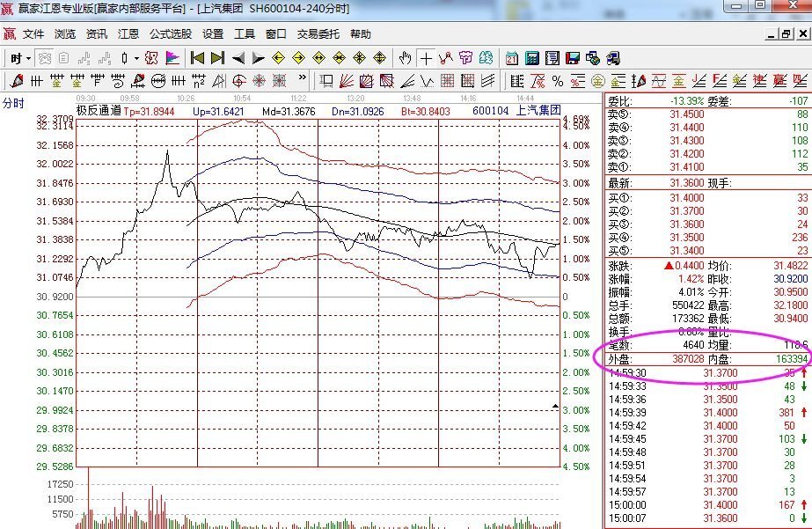Click the red circle crosshair icon
This screenshot has height=529, width=812.
point(238,81)
